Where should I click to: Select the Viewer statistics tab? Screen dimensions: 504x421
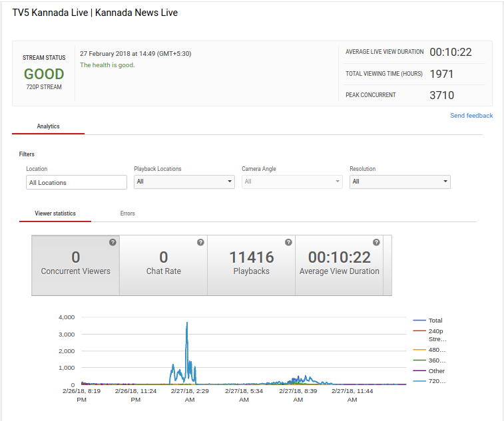[x=55, y=213]
